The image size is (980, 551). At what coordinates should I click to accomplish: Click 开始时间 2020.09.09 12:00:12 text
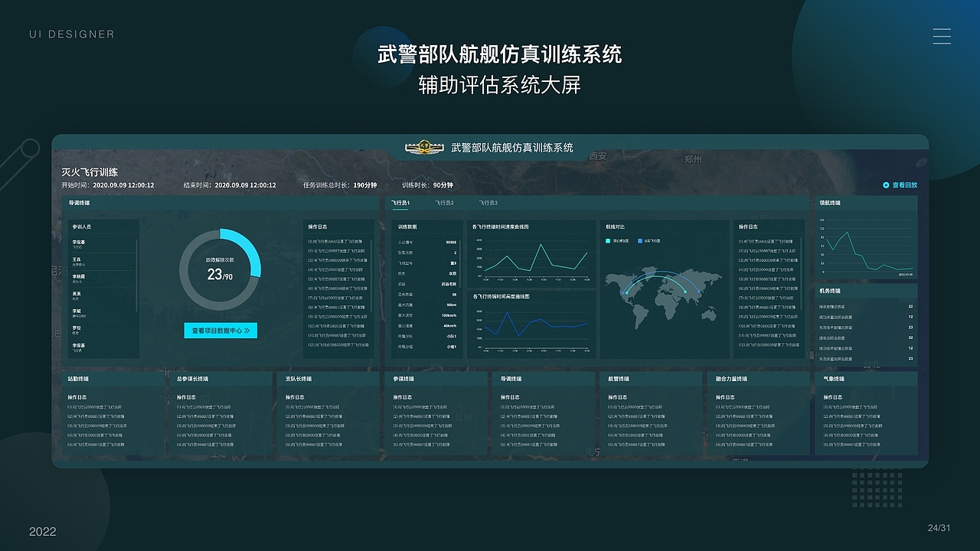tap(108, 185)
